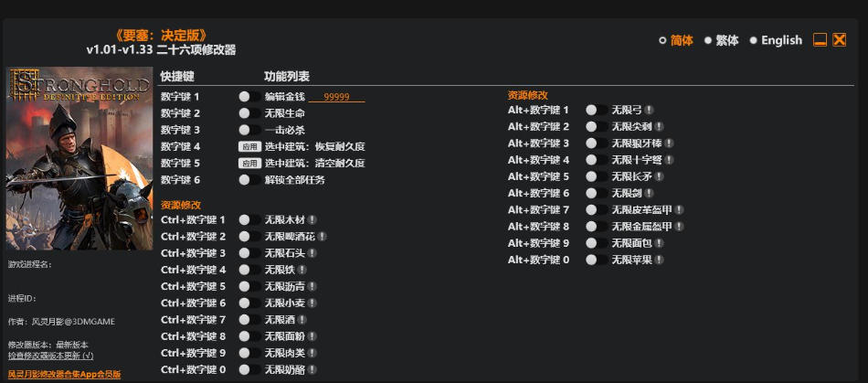This screenshot has height=383, width=868.
Task: Click info icon beside 无限苹果
Action: [x=659, y=260]
